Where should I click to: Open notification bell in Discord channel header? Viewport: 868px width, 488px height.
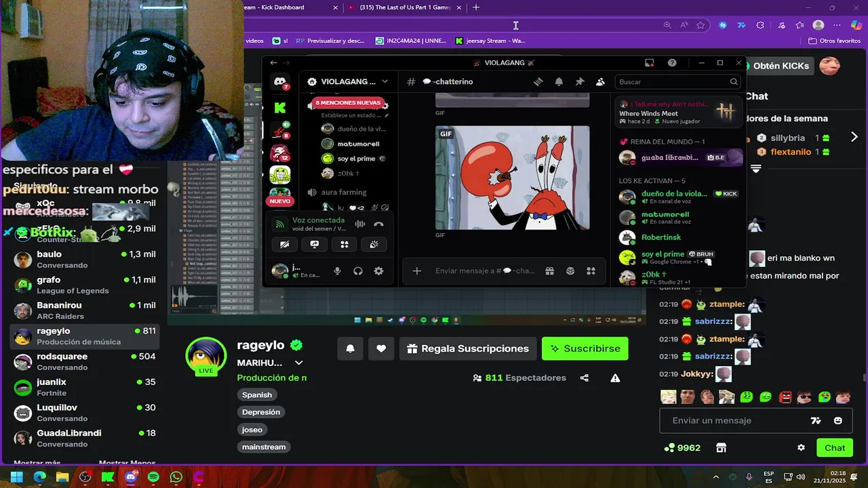coord(559,81)
